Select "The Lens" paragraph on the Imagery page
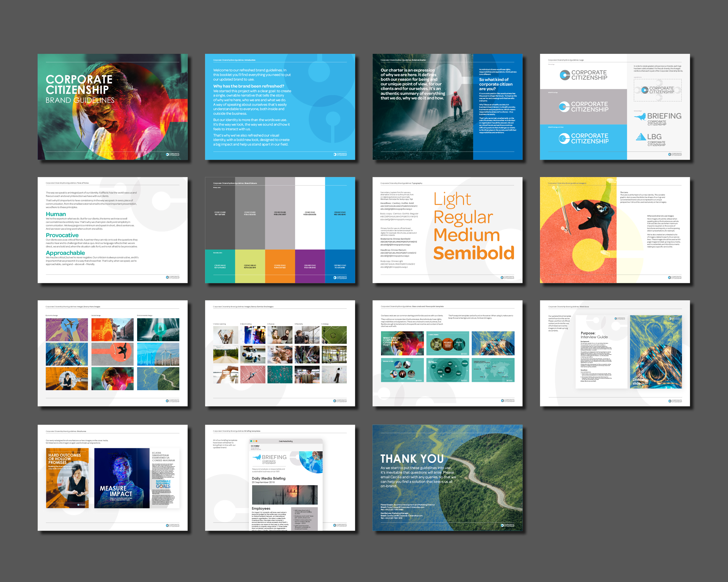Viewport: 728px width, 582px height. pos(643,197)
